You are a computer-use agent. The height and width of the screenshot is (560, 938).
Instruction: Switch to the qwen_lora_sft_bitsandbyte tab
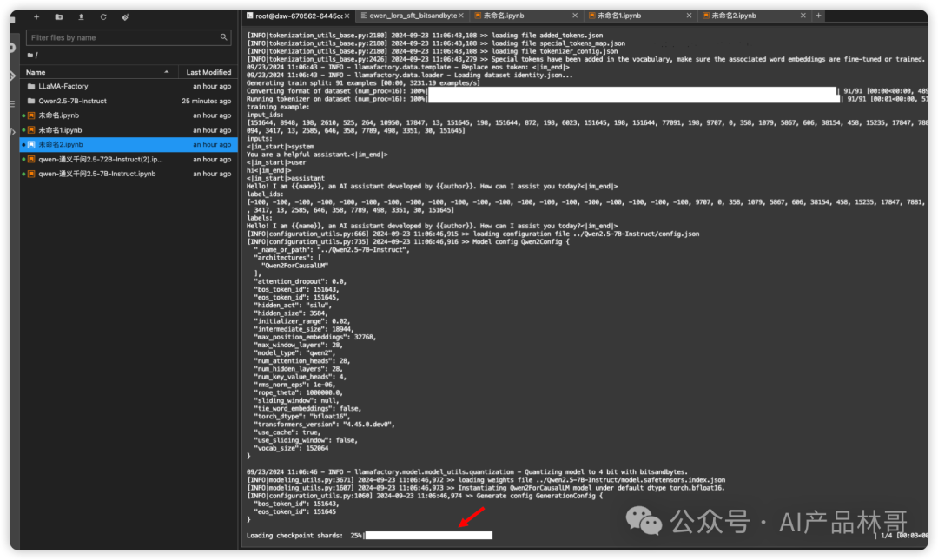pos(413,16)
